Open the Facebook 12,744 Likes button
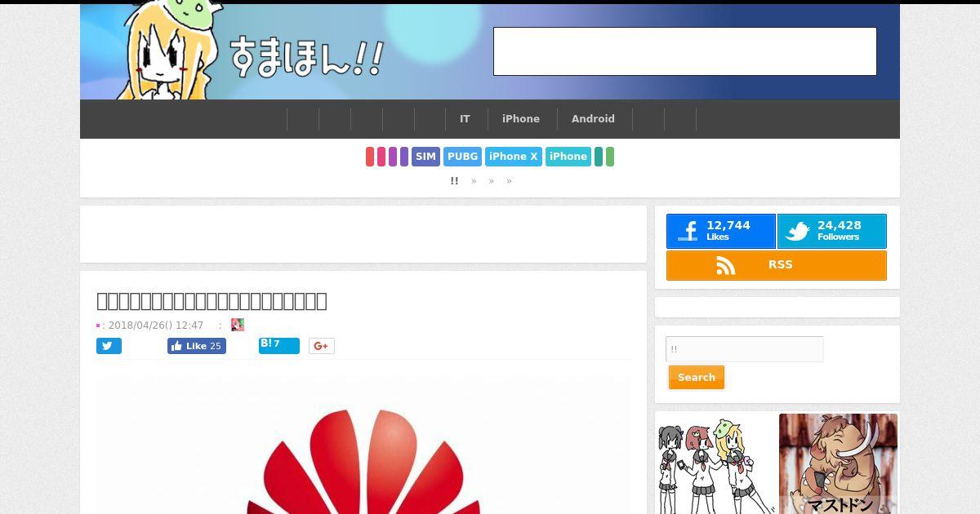 pyautogui.click(x=721, y=232)
